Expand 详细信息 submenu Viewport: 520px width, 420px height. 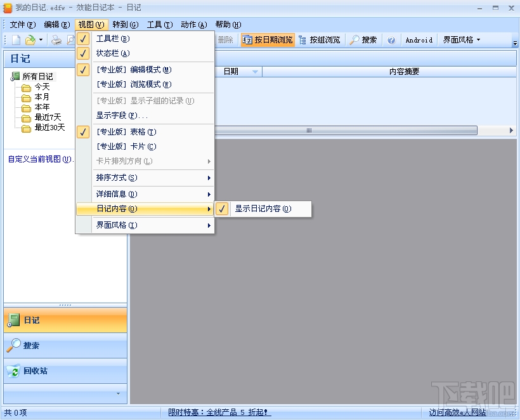click(x=145, y=194)
